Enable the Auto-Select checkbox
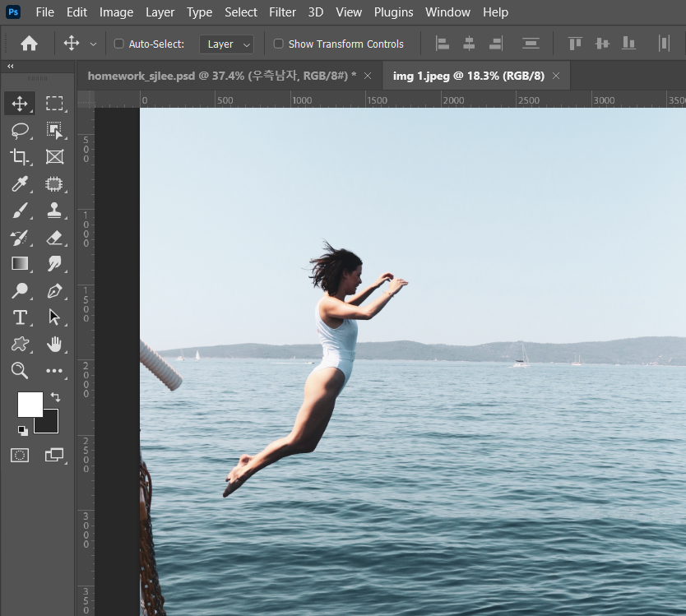Viewport: 686px width, 616px height. pos(118,44)
